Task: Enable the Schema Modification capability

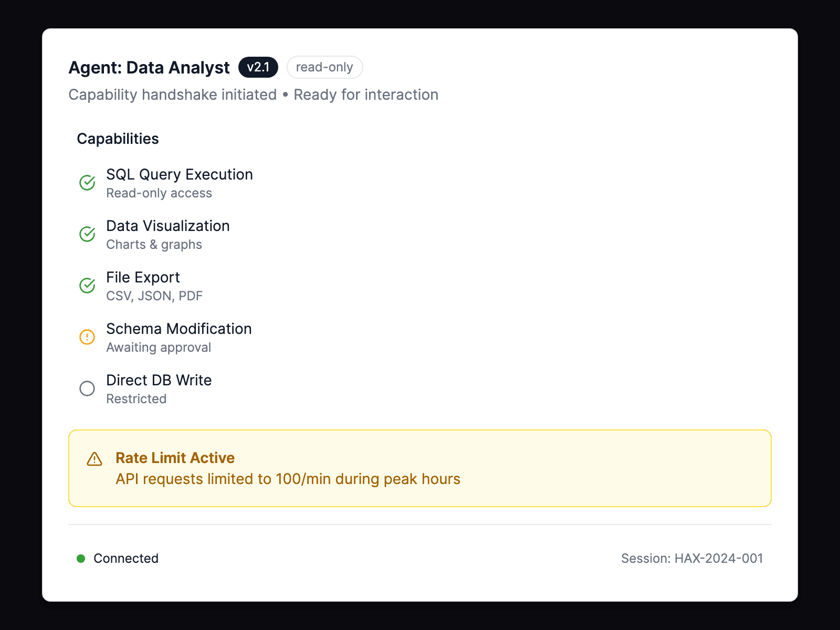Action: point(178,336)
